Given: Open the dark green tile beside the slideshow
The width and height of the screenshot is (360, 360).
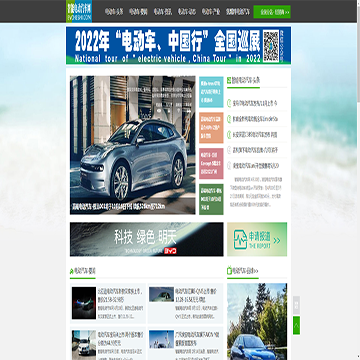Looking at the screenshot, I should pyautogui.click(x=211, y=199).
